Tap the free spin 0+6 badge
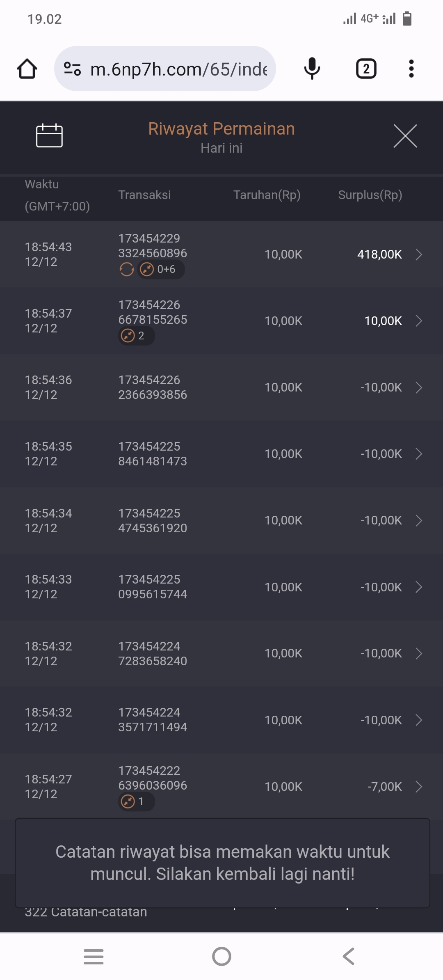The image size is (443, 980). click(x=161, y=270)
